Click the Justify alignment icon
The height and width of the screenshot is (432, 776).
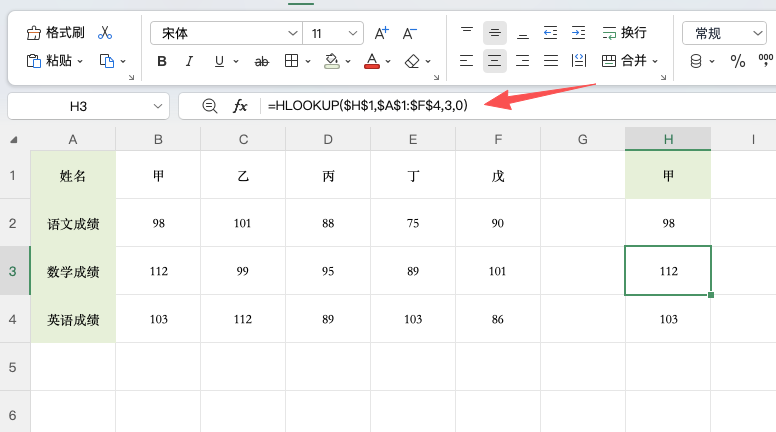tap(551, 61)
